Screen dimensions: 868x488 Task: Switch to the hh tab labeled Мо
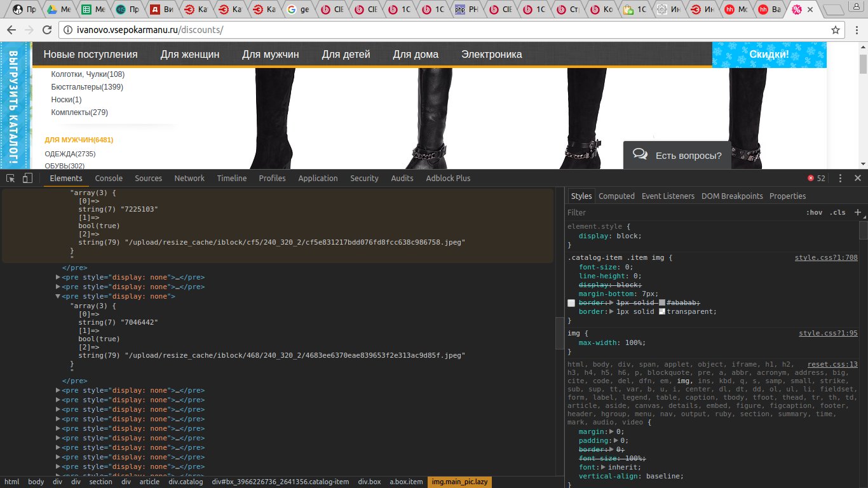736,10
